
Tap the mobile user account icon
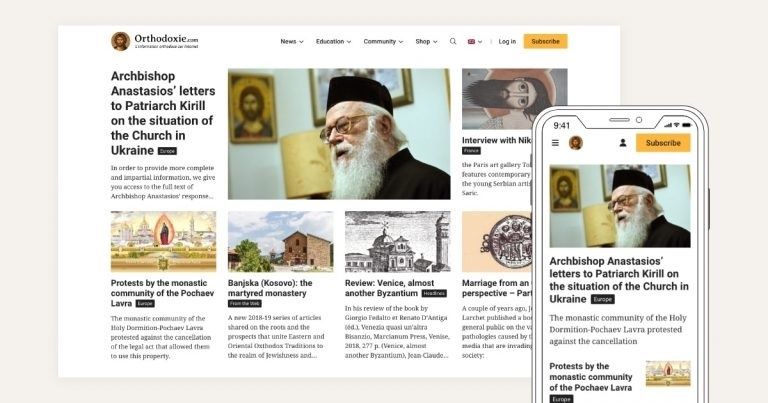pos(623,143)
